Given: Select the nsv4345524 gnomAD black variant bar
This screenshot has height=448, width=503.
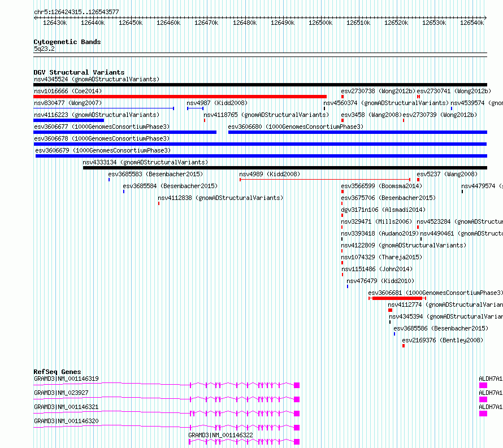Looking at the screenshot, I should tap(260, 85).
